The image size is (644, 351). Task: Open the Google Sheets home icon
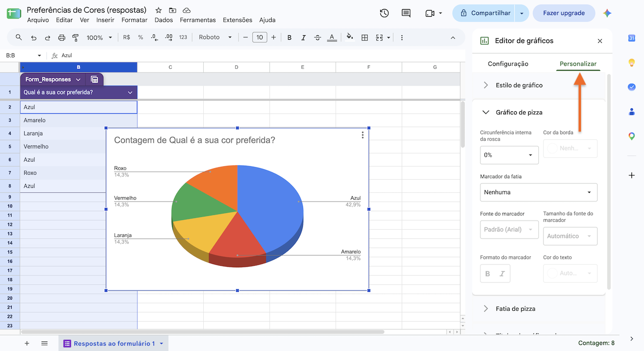click(x=14, y=14)
